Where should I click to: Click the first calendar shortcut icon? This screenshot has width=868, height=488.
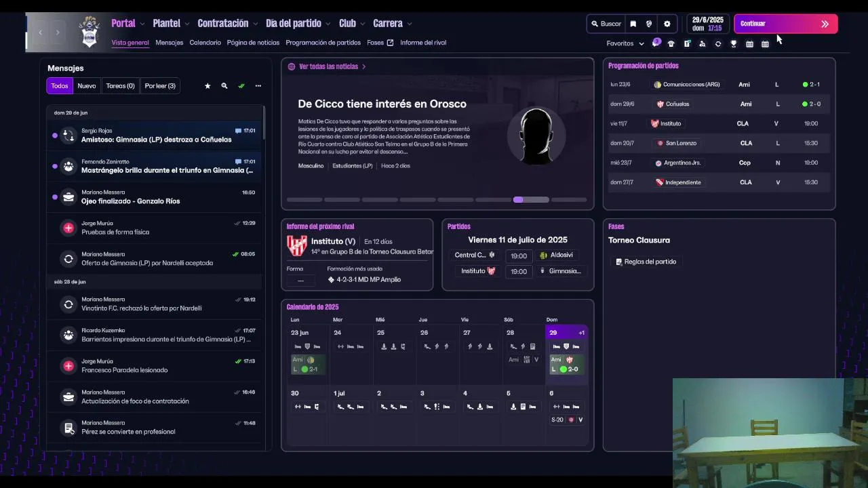point(749,43)
